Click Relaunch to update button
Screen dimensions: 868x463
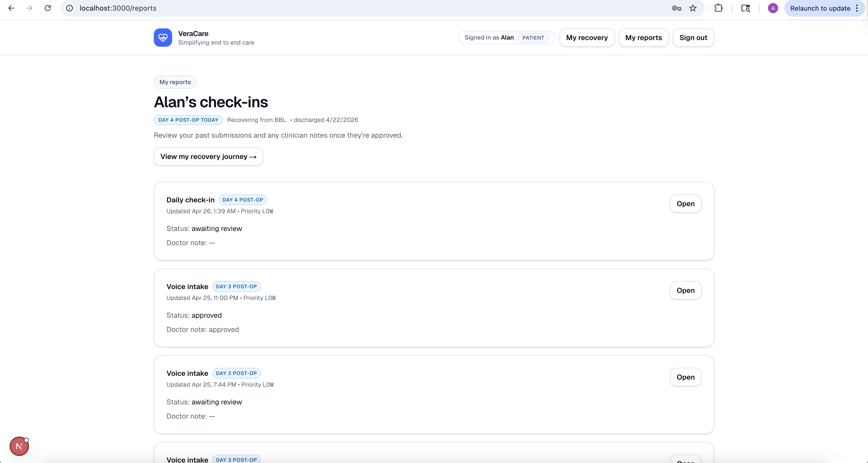click(x=820, y=8)
